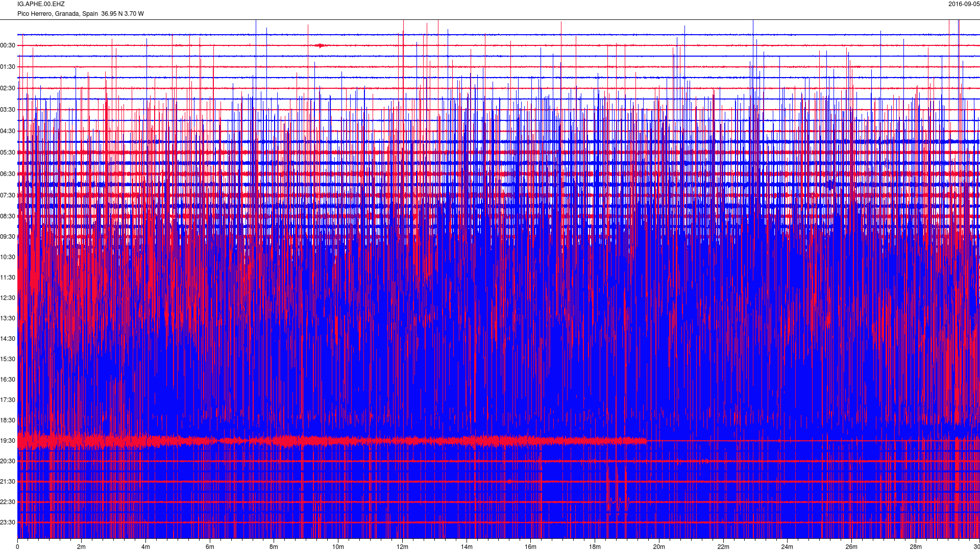Select the 07:30 time row label
The height and width of the screenshot is (551, 980).
tap(8, 195)
